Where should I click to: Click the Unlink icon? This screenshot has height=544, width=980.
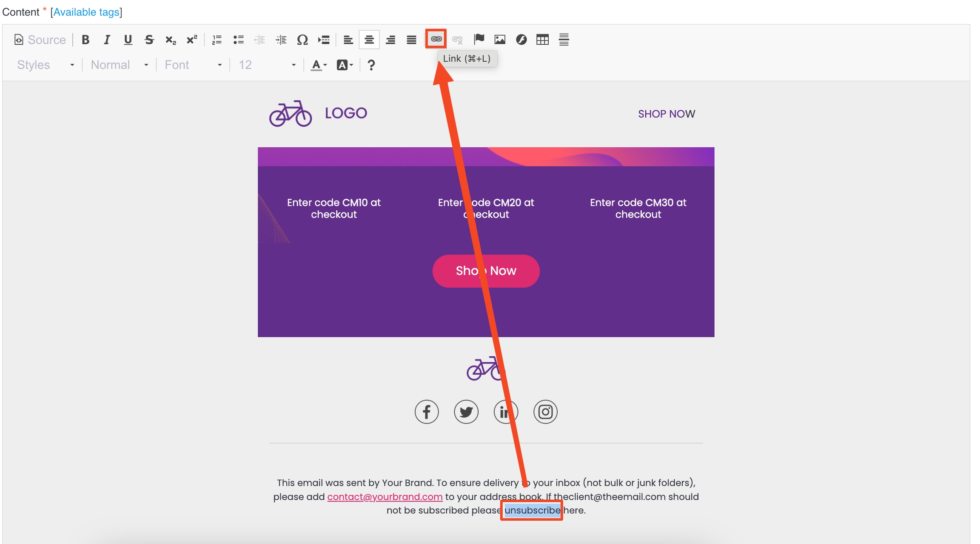(457, 40)
